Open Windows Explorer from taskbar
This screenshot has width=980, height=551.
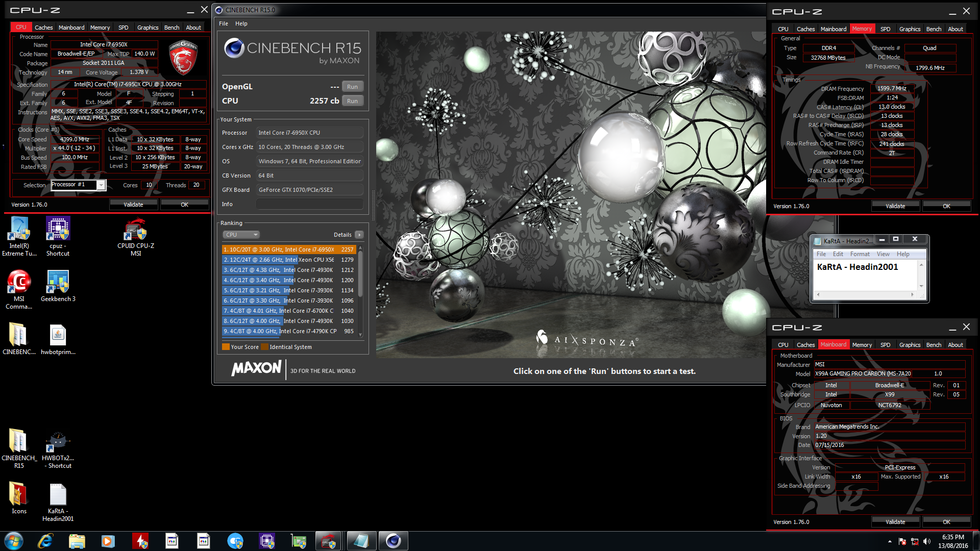pos(77,541)
